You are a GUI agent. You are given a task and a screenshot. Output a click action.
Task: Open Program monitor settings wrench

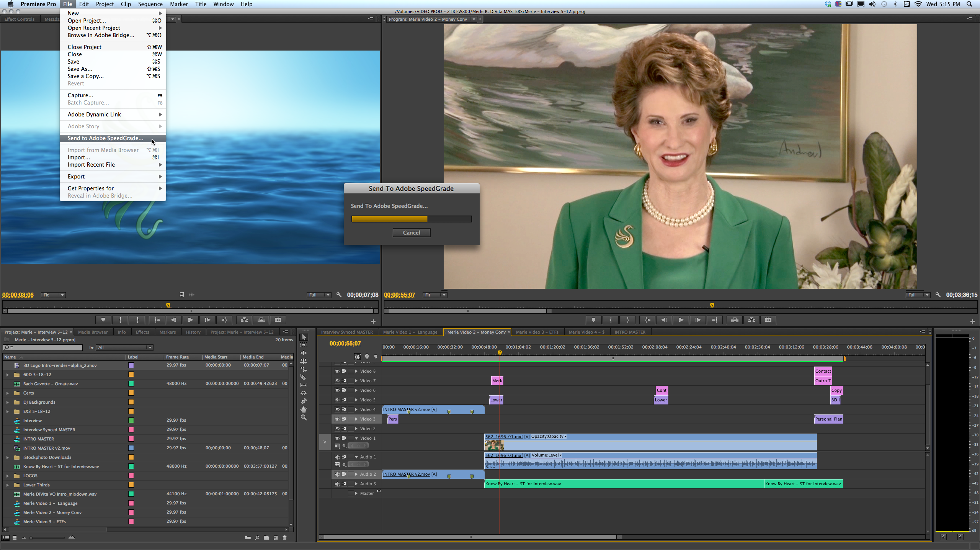[938, 295]
